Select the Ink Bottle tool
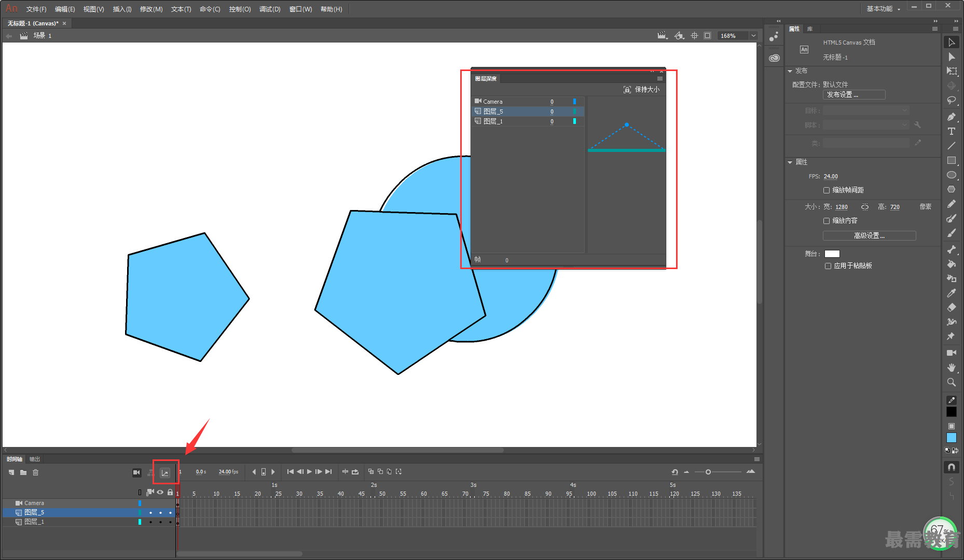Screen dimensions: 964x560 951,278
